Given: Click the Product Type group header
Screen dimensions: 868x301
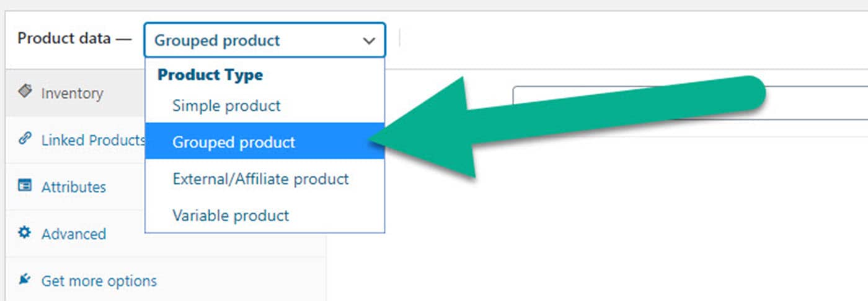Looking at the screenshot, I should click(x=210, y=76).
